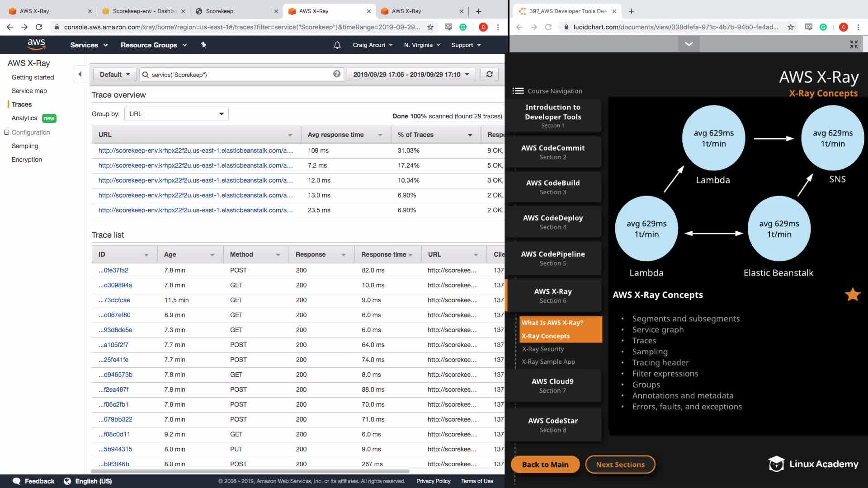
Task: Click the Course Navigation hamburger icon
Action: point(518,91)
